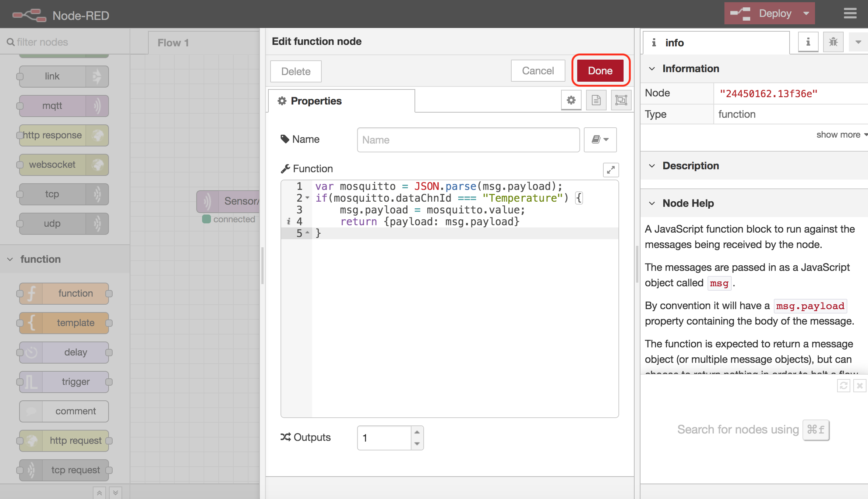Select the trigger palette node

point(64,382)
